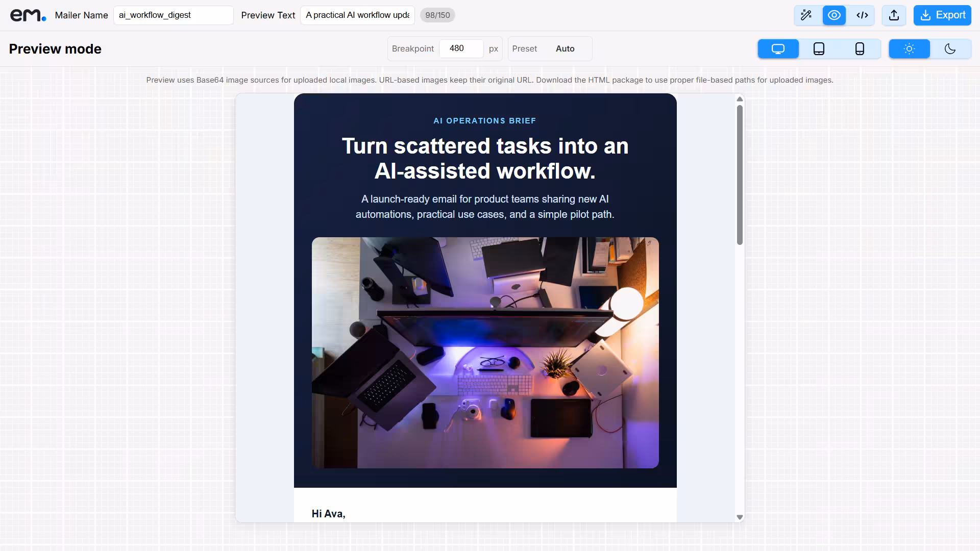
Task: Open the code view mode
Action: 862,15
